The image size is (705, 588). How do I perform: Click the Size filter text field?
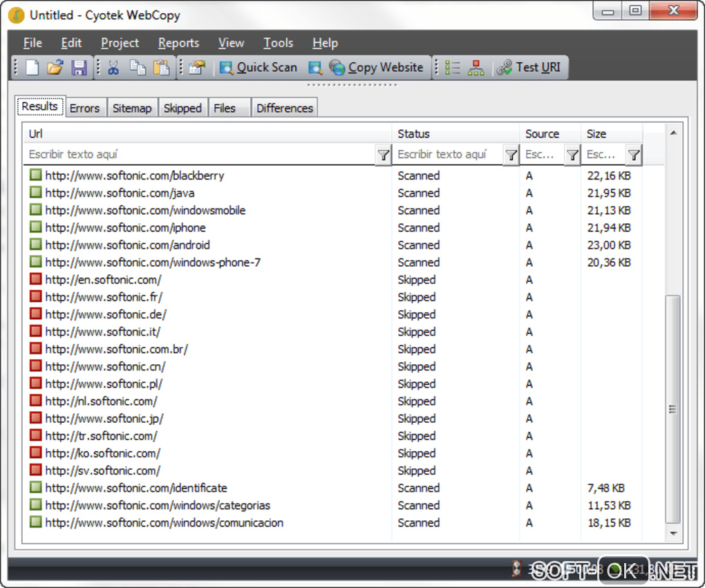603,154
